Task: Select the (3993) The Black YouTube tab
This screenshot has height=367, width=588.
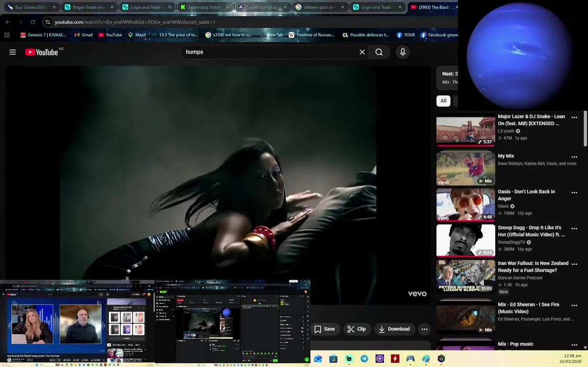Action: pos(433,7)
